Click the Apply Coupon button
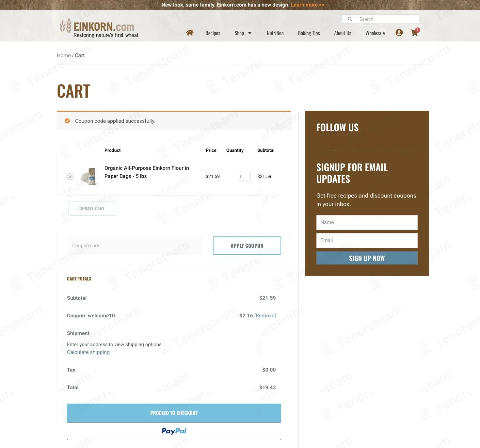Viewport: 480px width, 448px height. (247, 246)
